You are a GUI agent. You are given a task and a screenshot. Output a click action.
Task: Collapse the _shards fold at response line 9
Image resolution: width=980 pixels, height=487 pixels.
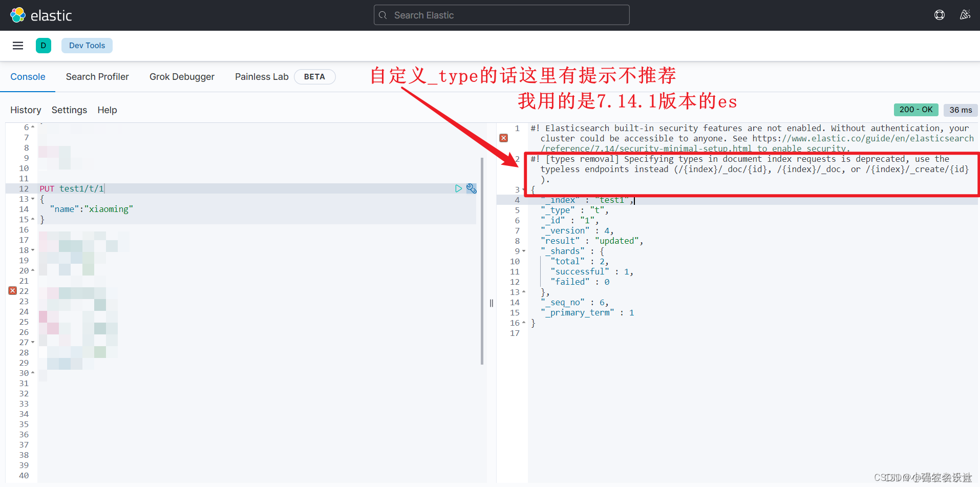pos(524,251)
